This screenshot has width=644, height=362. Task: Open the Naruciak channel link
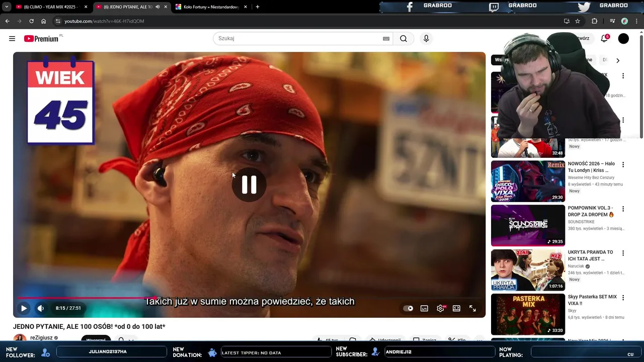[x=576, y=266]
